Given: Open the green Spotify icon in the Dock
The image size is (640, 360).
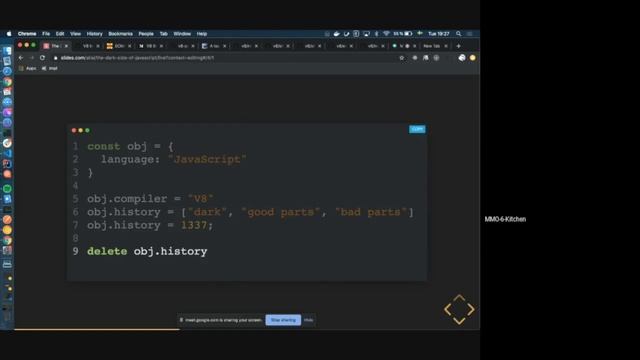Looking at the screenshot, I should tap(7, 189).
